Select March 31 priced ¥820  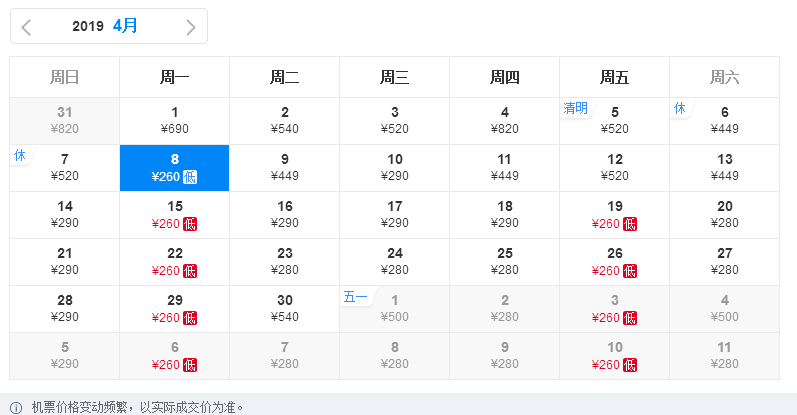click(x=65, y=121)
